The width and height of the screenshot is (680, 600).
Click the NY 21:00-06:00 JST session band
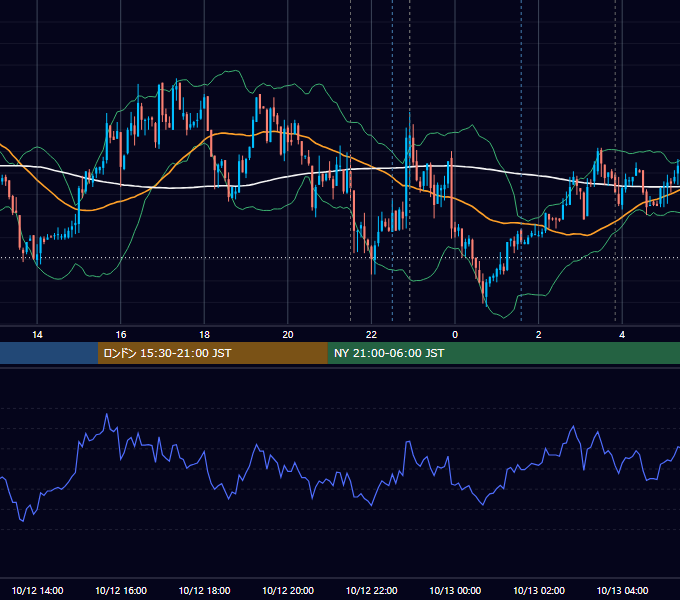tap(503, 353)
